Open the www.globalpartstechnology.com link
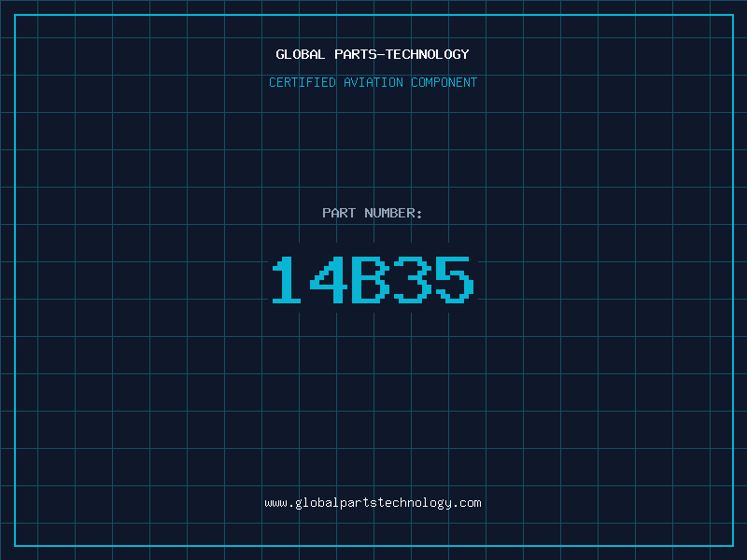The height and width of the screenshot is (560, 747). pos(373,503)
